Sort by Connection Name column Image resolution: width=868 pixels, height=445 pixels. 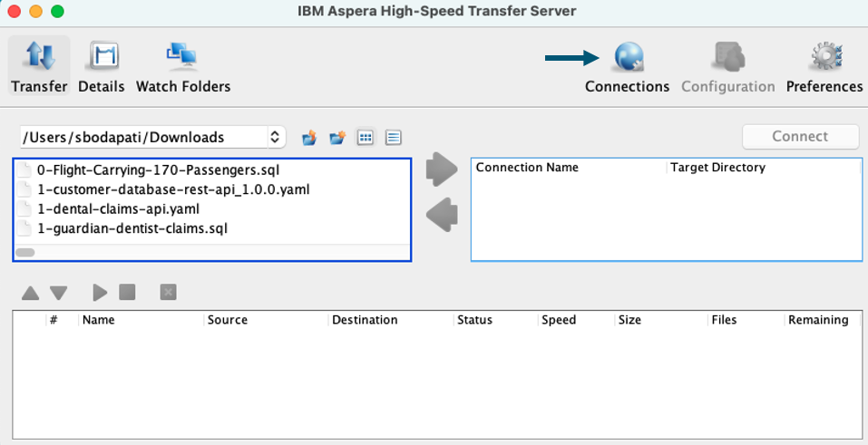click(570, 167)
